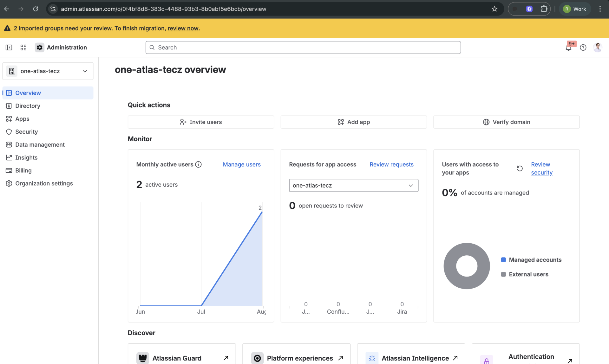This screenshot has height=364, width=609.
Task: Focus the Search input field
Action: click(x=303, y=48)
